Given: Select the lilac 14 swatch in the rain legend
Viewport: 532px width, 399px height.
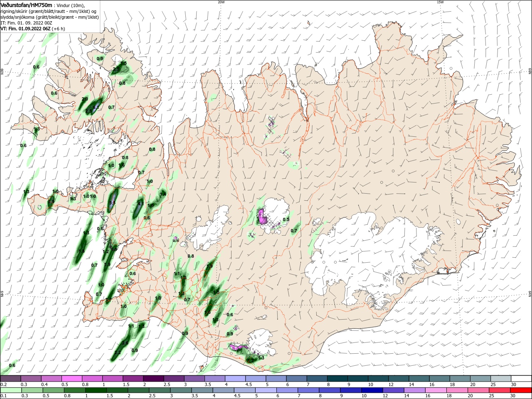Looking at the screenshot, I should [414, 390].
